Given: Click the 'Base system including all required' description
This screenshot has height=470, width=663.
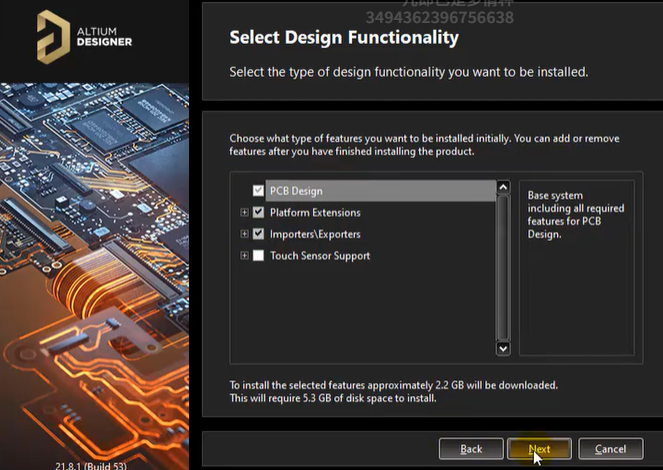Looking at the screenshot, I should tap(575, 215).
